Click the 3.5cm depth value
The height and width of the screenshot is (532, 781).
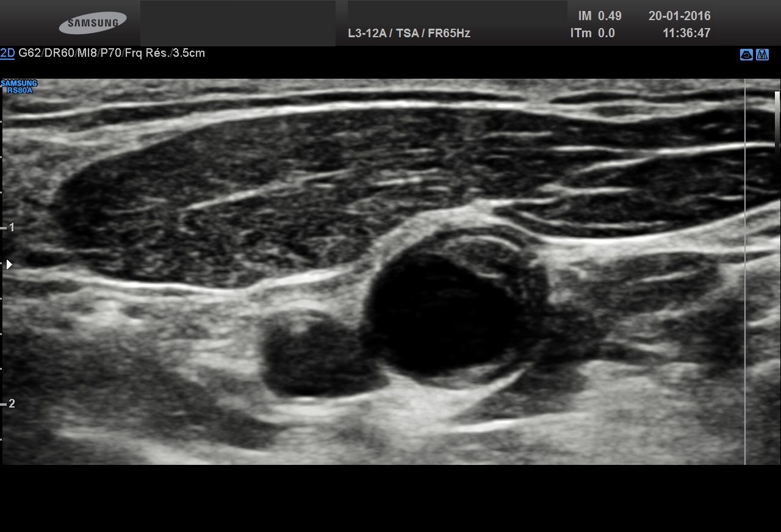tap(189, 53)
